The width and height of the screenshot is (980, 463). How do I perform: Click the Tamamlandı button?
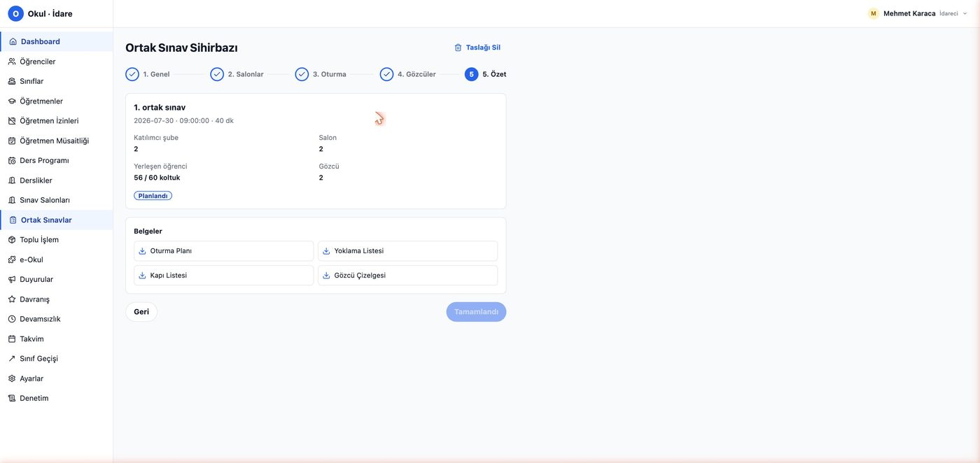[476, 312]
